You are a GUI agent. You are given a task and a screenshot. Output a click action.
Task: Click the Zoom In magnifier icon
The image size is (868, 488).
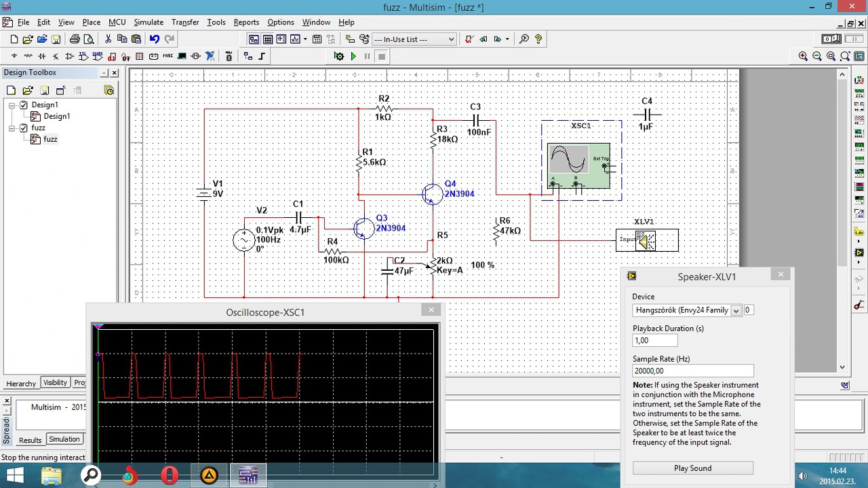click(804, 56)
